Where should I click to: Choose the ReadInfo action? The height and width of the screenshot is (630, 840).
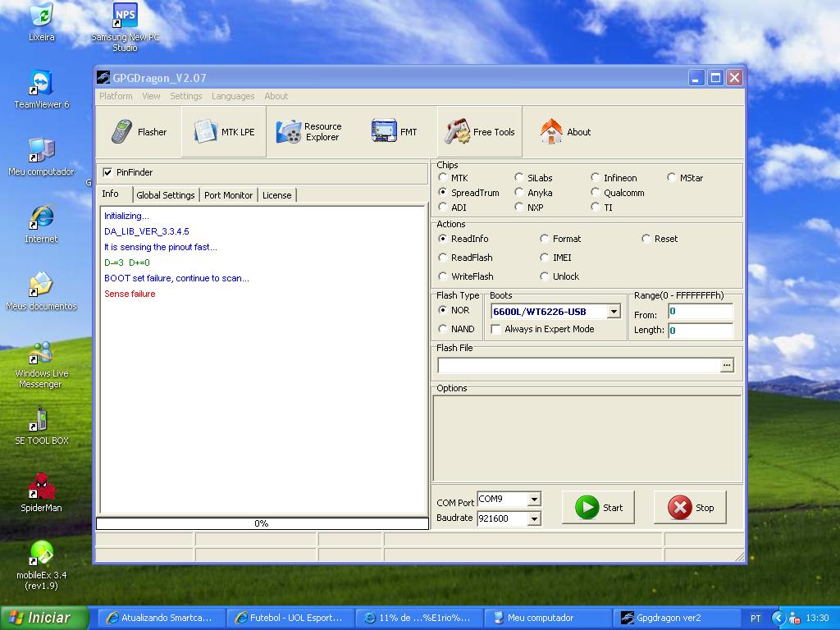[x=442, y=239]
